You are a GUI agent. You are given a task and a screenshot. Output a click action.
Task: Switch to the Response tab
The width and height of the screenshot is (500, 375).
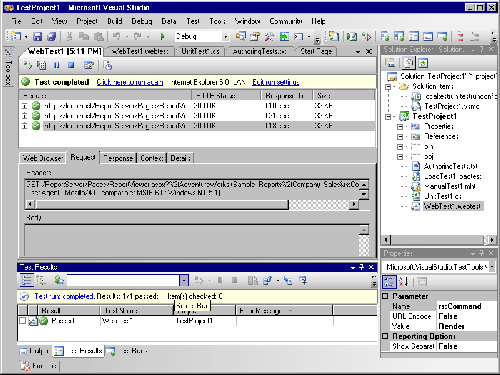click(118, 158)
